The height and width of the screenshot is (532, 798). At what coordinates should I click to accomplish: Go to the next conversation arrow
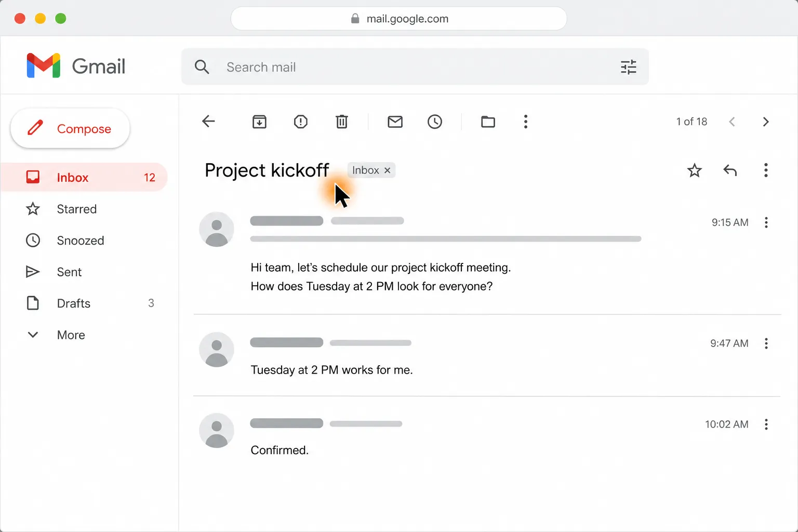pyautogui.click(x=765, y=122)
